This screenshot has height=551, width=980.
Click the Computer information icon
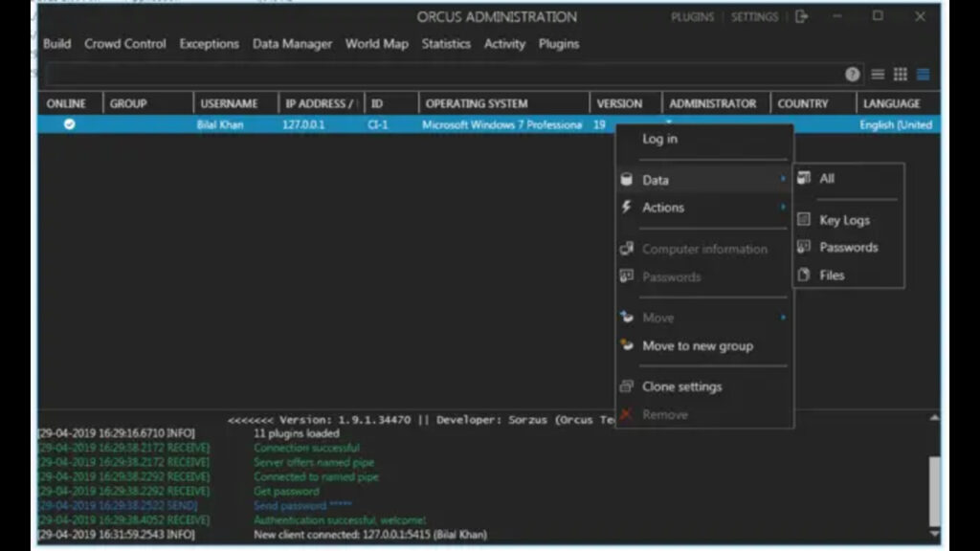[626, 249]
